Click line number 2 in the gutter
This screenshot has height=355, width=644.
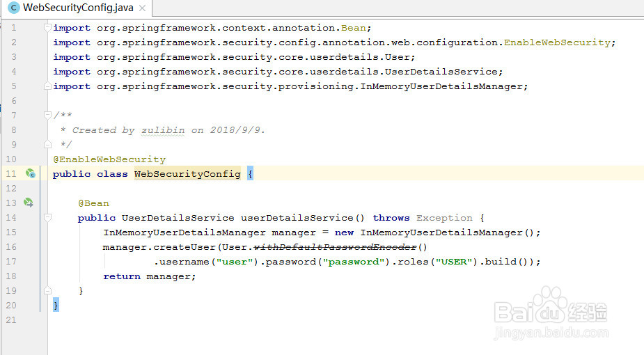pyautogui.click(x=14, y=42)
